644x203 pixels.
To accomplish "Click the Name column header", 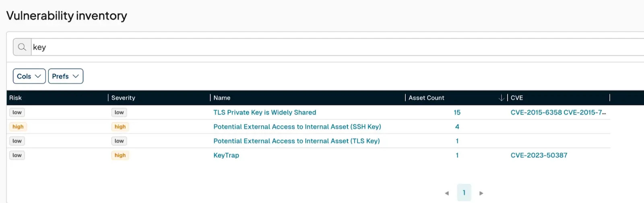I will point(222,98).
